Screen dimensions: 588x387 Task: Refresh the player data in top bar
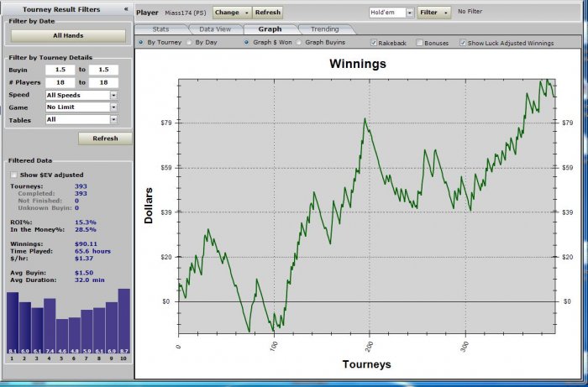(267, 13)
